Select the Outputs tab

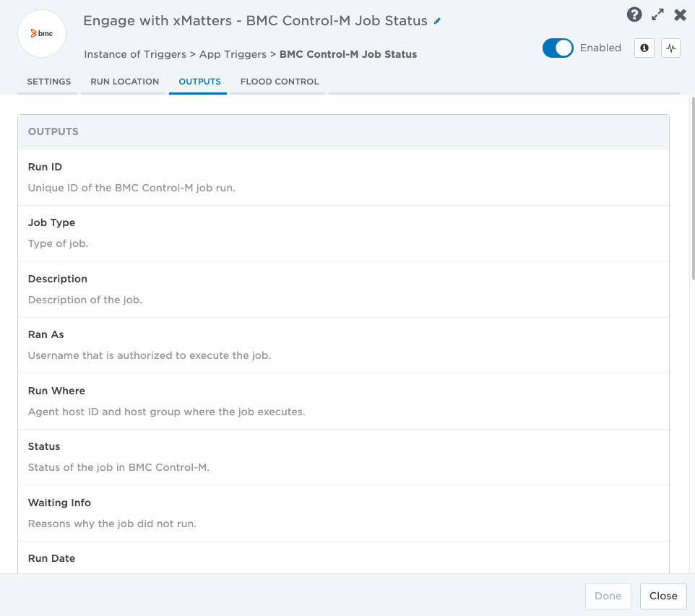click(x=199, y=82)
